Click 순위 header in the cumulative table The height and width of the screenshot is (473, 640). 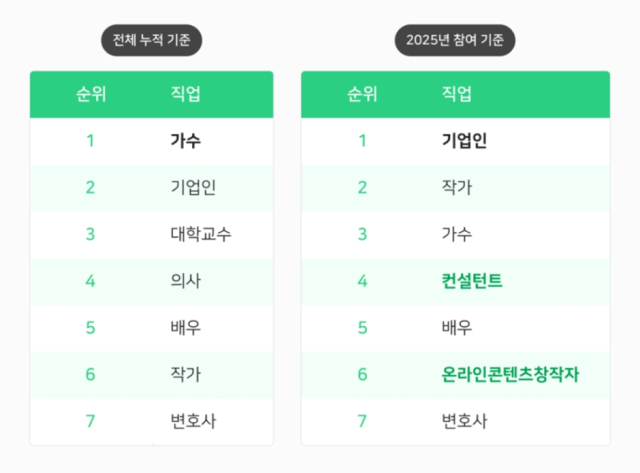click(x=91, y=95)
